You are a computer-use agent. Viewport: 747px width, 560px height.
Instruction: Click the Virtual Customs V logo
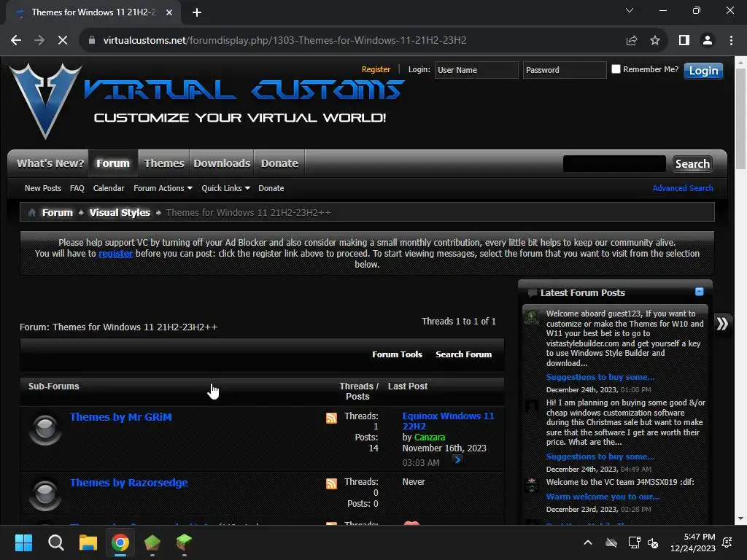[x=45, y=101]
